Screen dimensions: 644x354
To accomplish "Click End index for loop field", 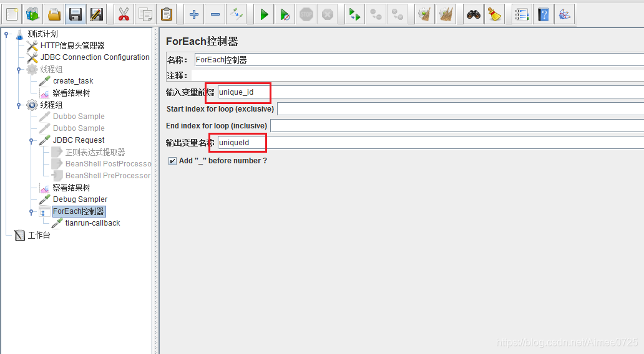I will (x=457, y=126).
